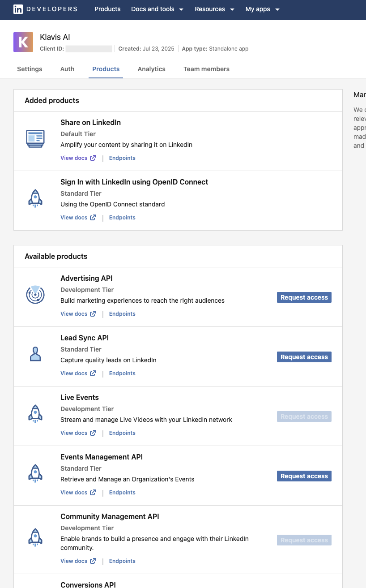Request access to Events Management API

click(304, 476)
